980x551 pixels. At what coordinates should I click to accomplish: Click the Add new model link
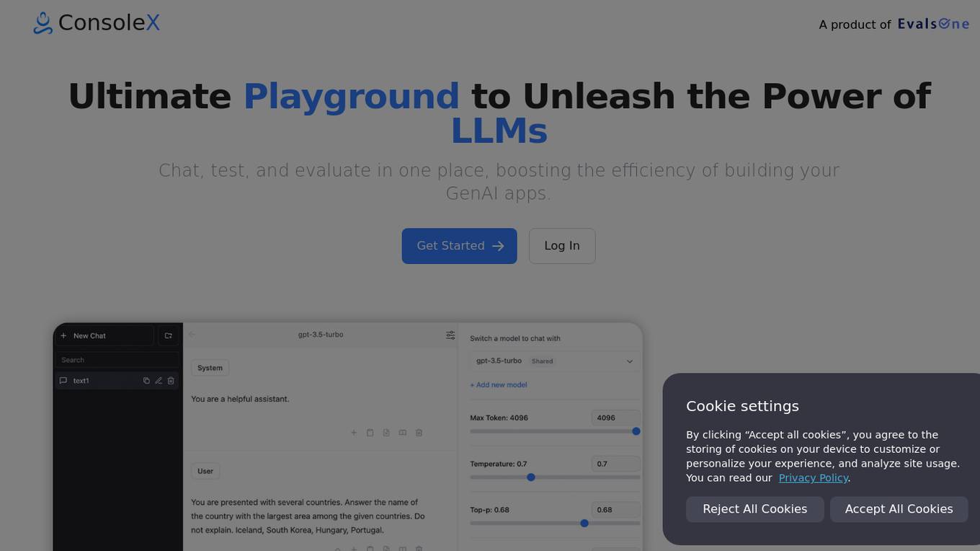[499, 385]
